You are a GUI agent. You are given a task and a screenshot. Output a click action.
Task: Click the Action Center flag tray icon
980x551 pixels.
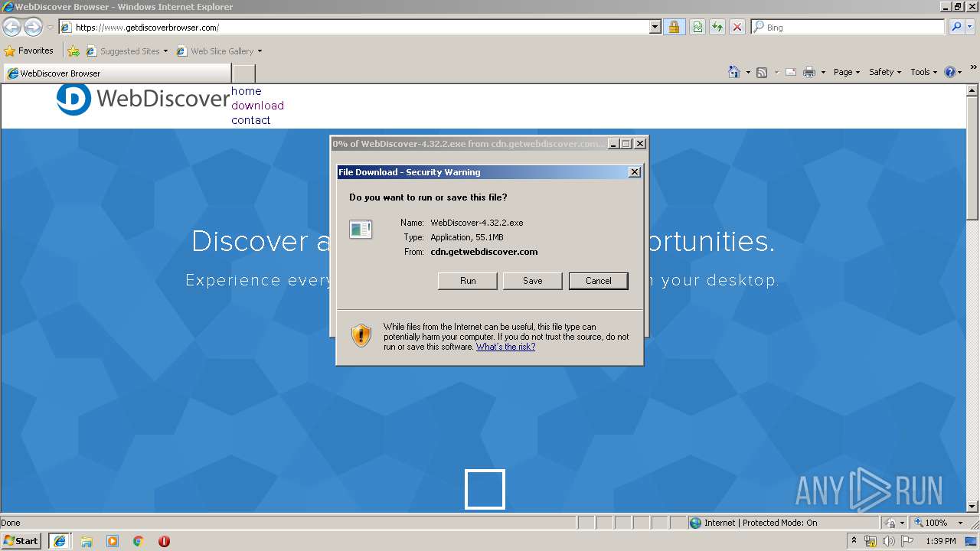coord(907,541)
